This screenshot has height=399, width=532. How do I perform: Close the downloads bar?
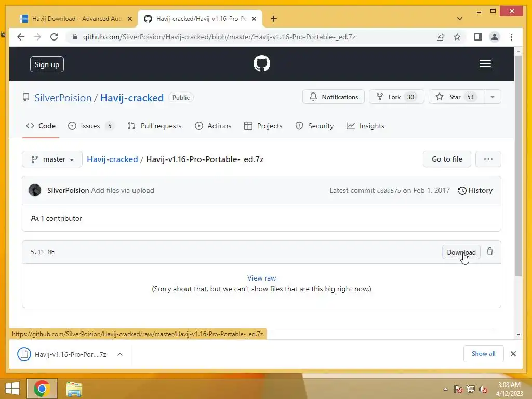point(513,354)
